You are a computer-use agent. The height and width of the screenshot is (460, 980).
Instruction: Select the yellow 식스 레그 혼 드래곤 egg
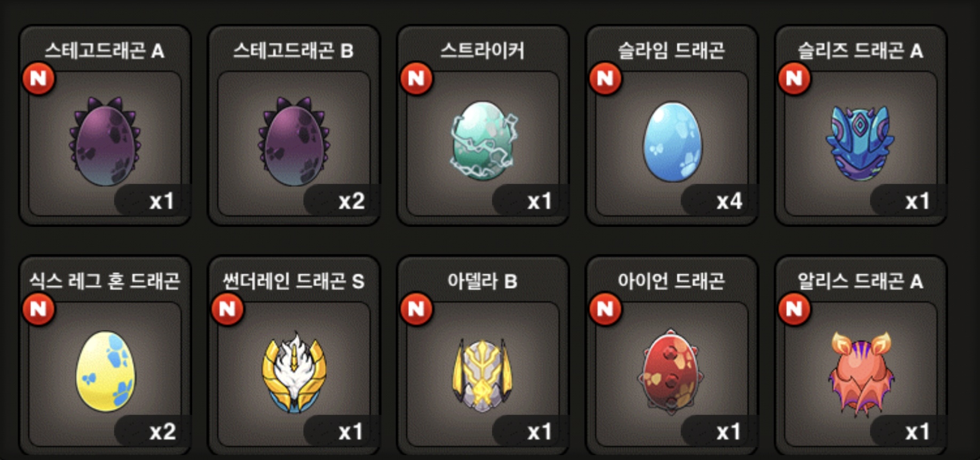click(x=105, y=371)
